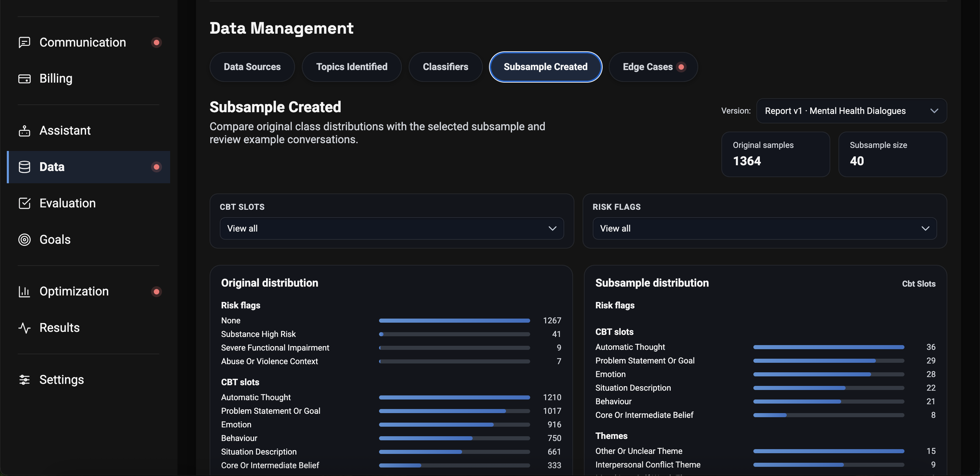Open the Version report dropdown
The height and width of the screenshot is (476, 980).
point(851,111)
